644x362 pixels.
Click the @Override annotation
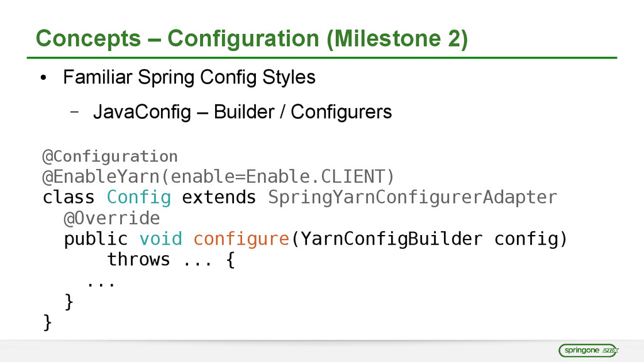[111, 219]
